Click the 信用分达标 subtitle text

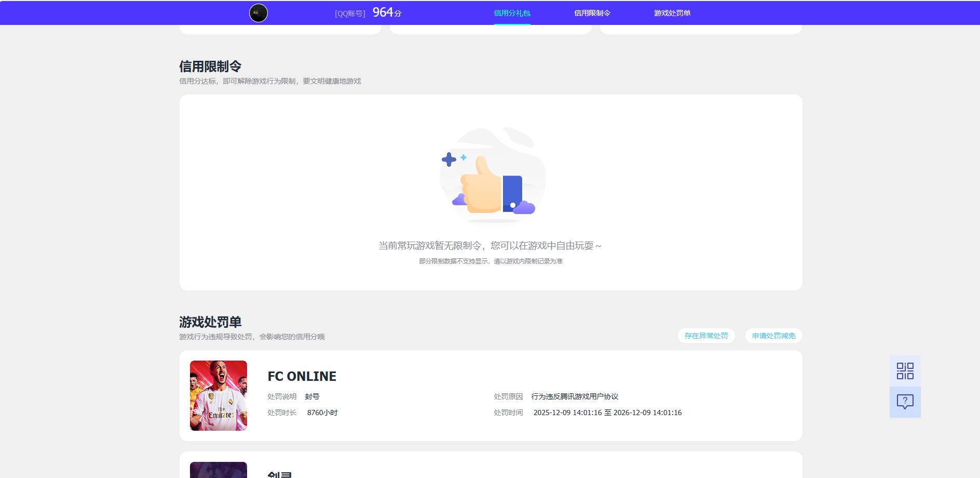270,81
